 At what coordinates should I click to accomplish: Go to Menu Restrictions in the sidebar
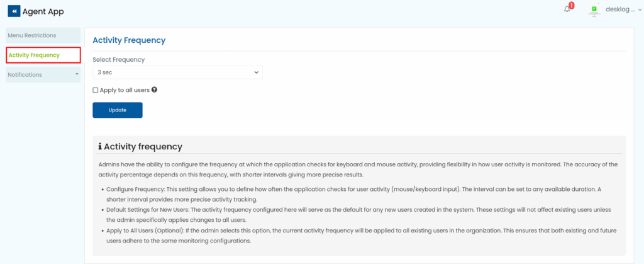32,35
